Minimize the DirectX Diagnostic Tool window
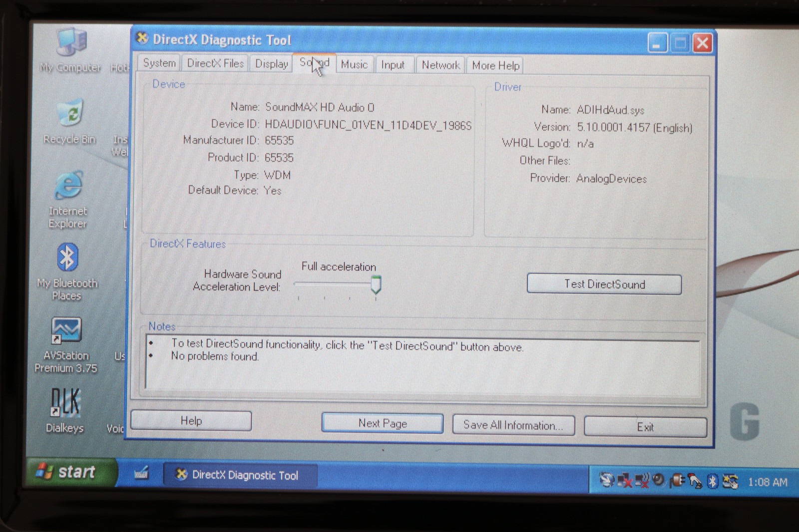799x532 pixels. tap(658, 43)
